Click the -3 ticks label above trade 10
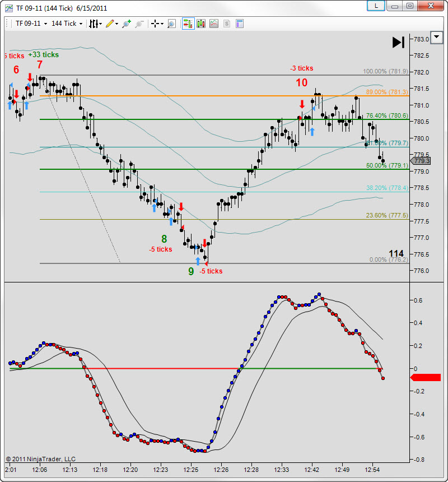This screenshot has height=482, width=448. [301, 68]
